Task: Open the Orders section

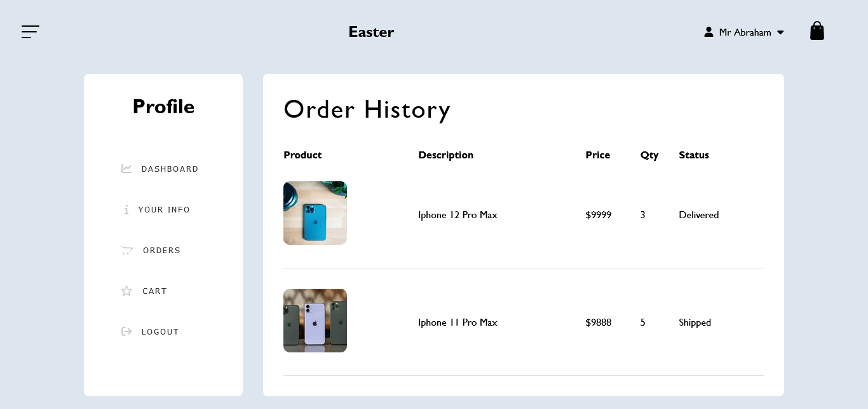Action: coord(161,250)
